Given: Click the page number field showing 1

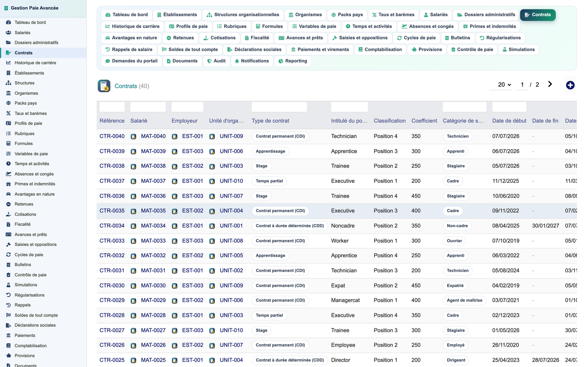Looking at the screenshot, I should (522, 85).
